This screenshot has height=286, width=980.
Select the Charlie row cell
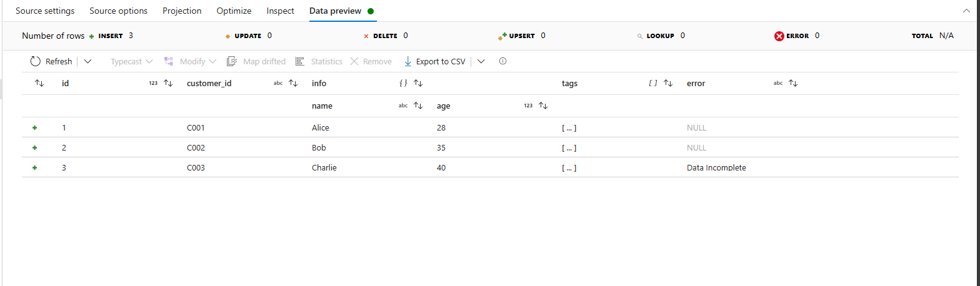(324, 168)
